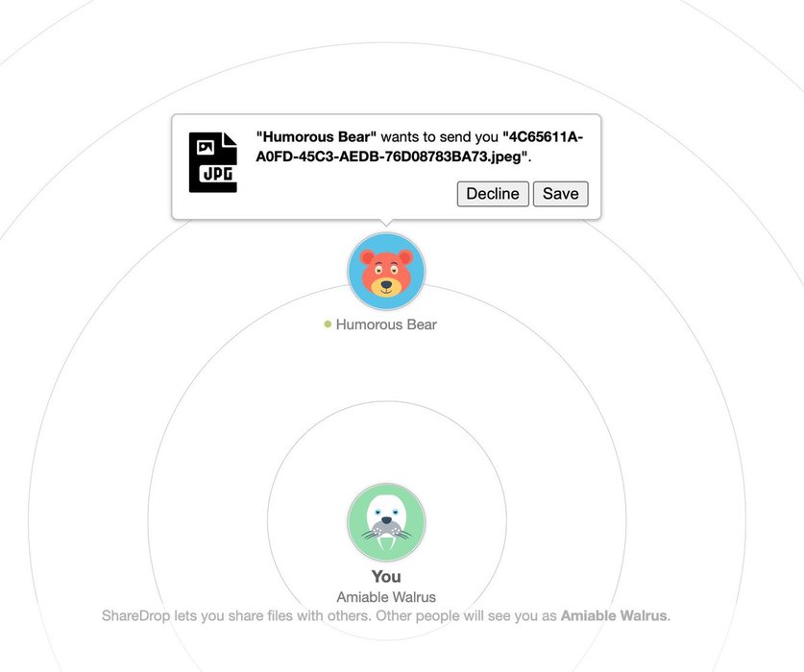Click the Humorous Bear name label
This screenshot has width=804, height=672.
click(x=386, y=324)
